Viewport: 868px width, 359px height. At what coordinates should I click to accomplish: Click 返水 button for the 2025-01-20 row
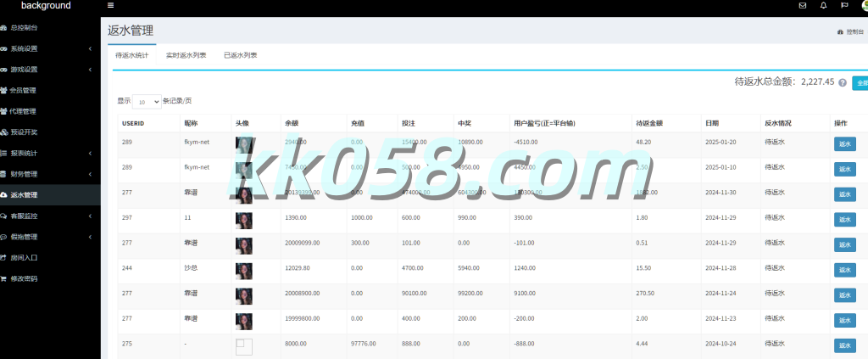[x=844, y=145]
